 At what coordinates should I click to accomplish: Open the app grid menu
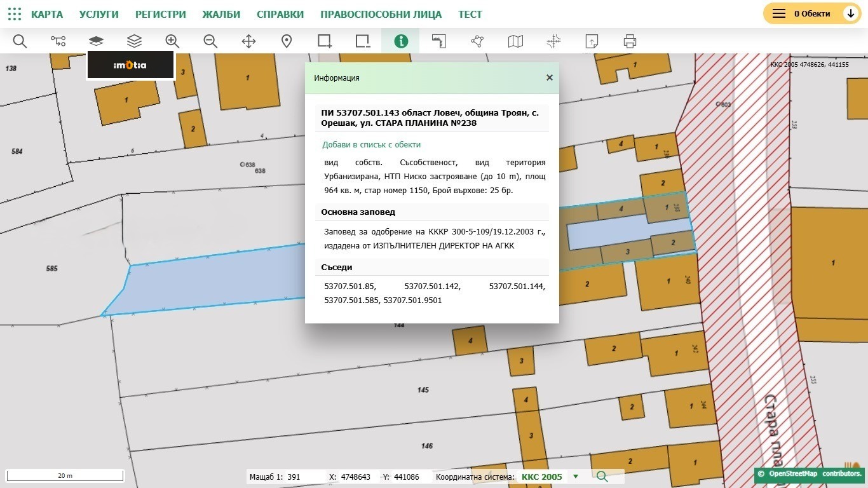click(x=14, y=14)
